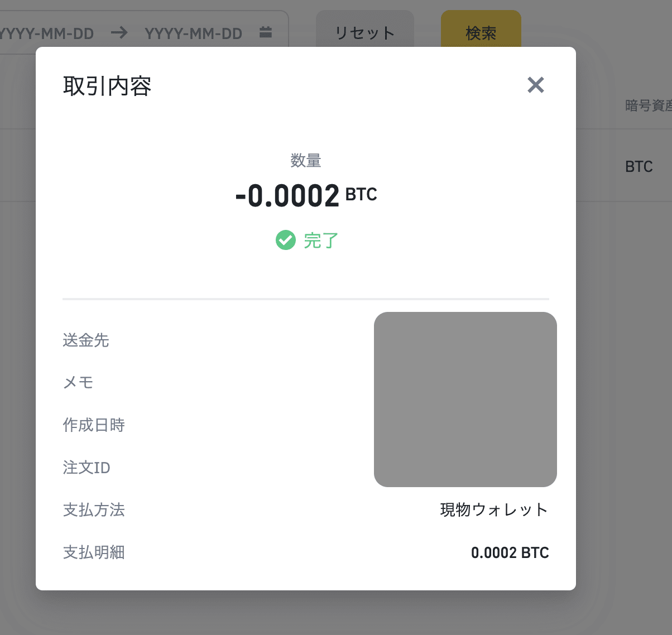
Task: Click the green 完了 checkmark icon
Action: click(x=286, y=240)
